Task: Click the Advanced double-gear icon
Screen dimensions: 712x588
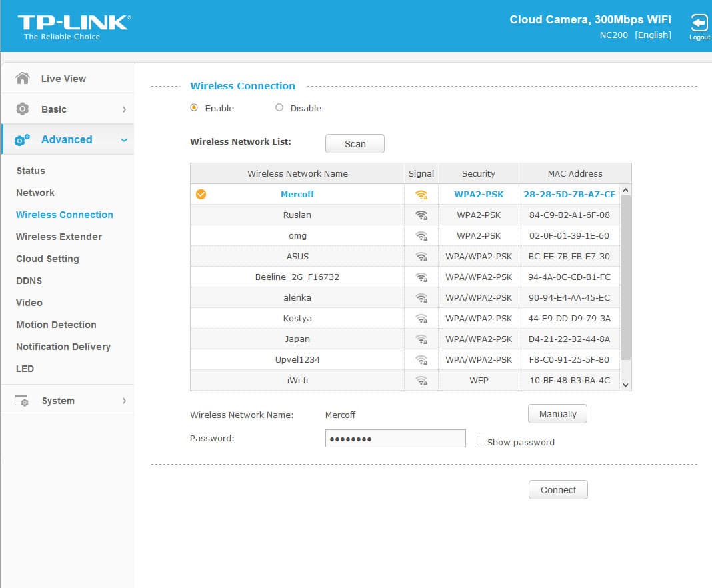Action: 22,140
